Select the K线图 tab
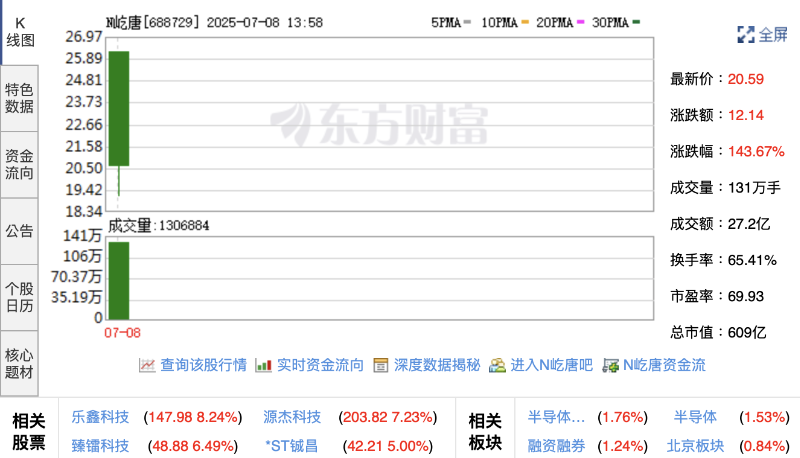This screenshot has height=458, width=800. tap(19, 32)
